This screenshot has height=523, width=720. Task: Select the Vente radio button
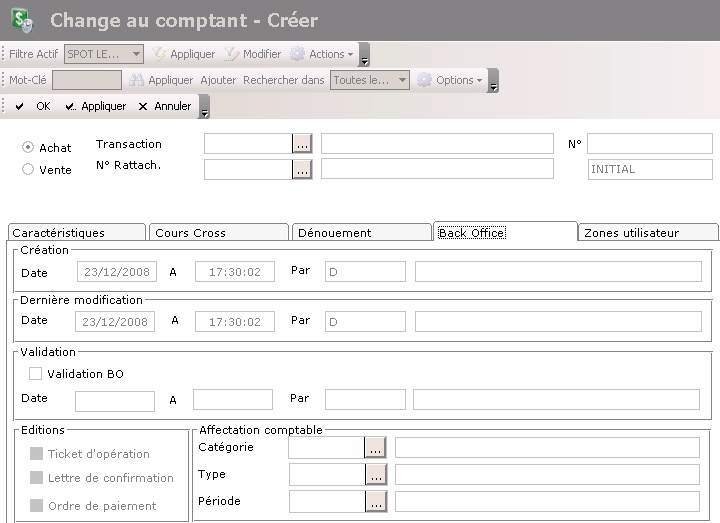(28, 169)
